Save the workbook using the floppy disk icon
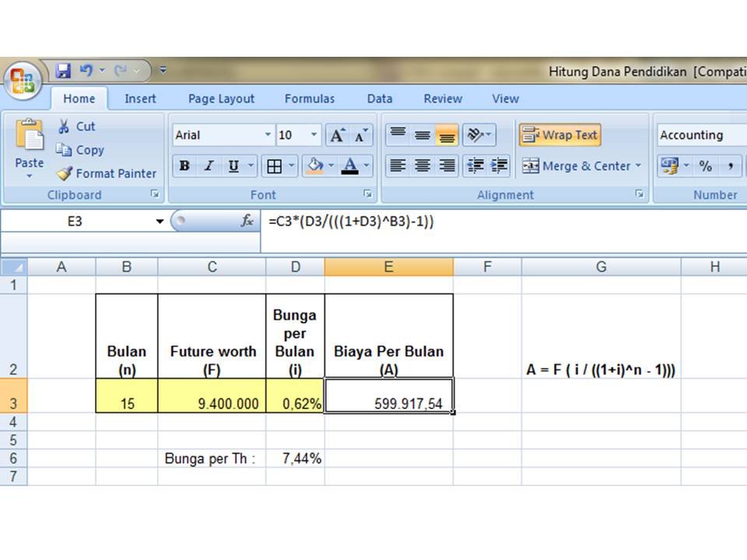 click(64, 71)
